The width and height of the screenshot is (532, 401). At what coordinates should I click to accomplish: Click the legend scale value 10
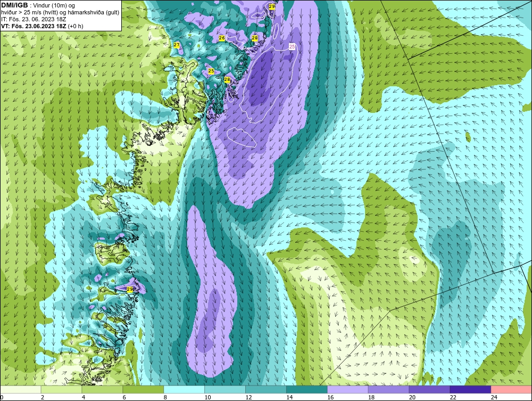[207, 397]
